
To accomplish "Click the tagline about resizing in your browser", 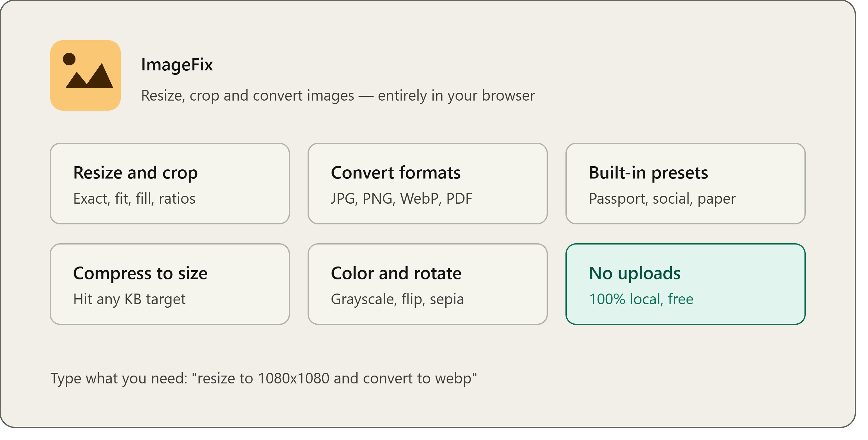I will pos(338,96).
